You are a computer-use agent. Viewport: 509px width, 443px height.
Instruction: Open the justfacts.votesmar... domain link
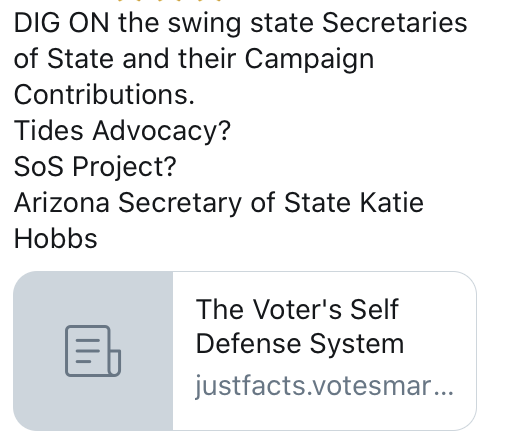[x=324, y=386]
